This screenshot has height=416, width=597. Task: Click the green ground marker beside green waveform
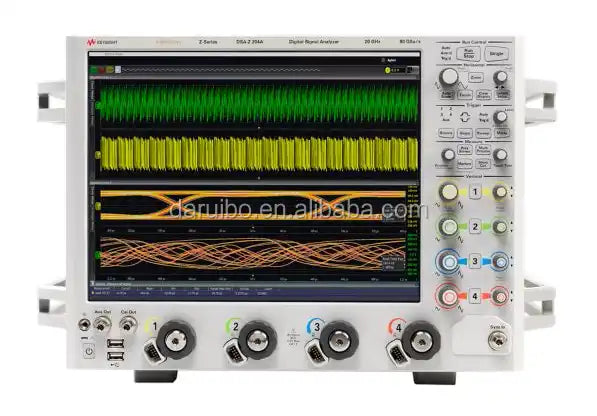click(98, 105)
